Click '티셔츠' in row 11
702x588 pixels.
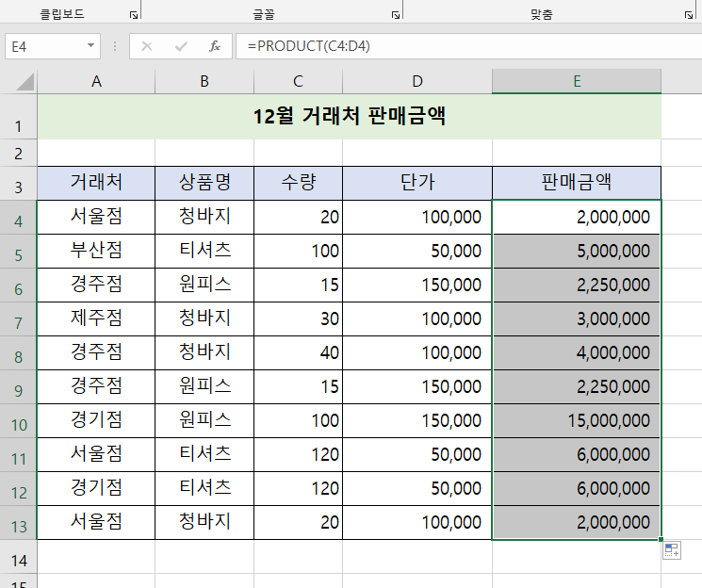pyautogui.click(x=204, y=455)
